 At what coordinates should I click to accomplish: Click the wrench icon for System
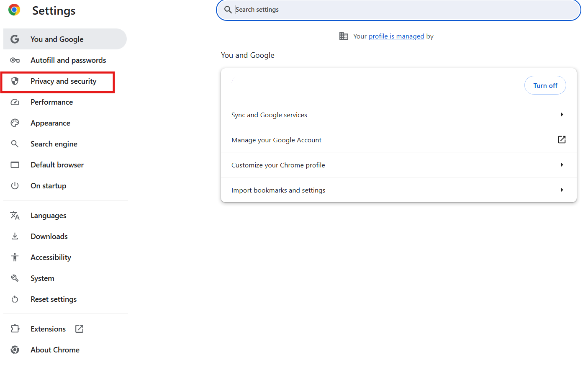coord(15,278)
